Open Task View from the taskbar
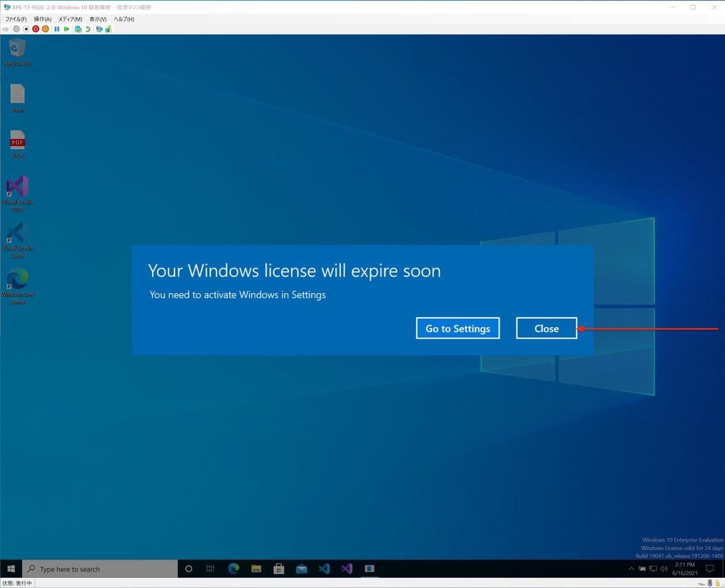 (210, 569)
